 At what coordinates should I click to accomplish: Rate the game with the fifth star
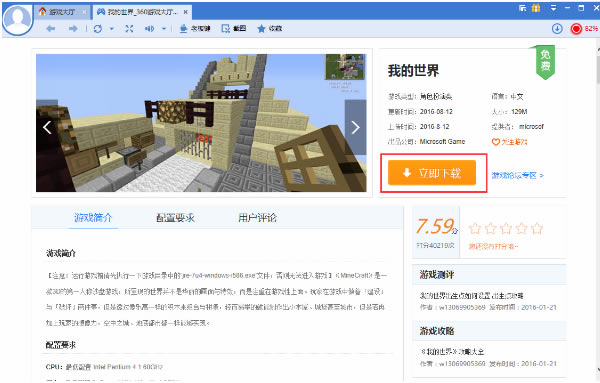(x=537, y=228)
